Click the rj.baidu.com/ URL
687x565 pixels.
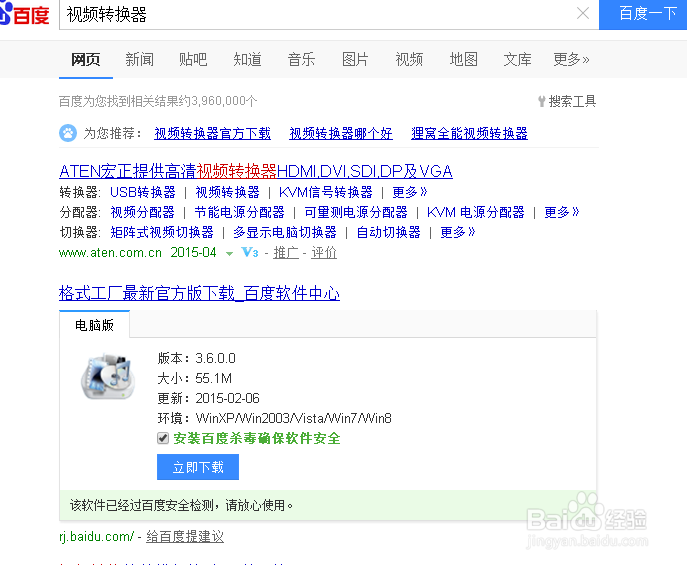tap(96, 537)
